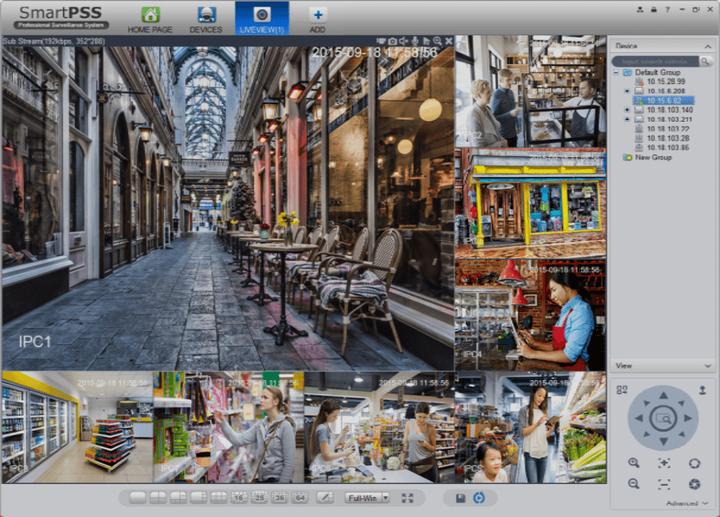Click in the device search input field
Screen dimensions: 720x517
coord(655,61)
